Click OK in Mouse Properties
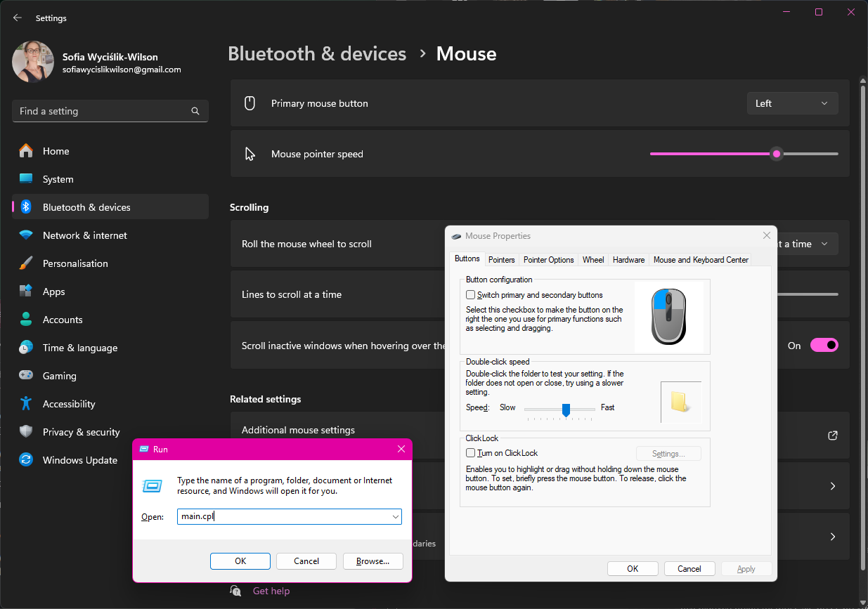 point(633,569)
